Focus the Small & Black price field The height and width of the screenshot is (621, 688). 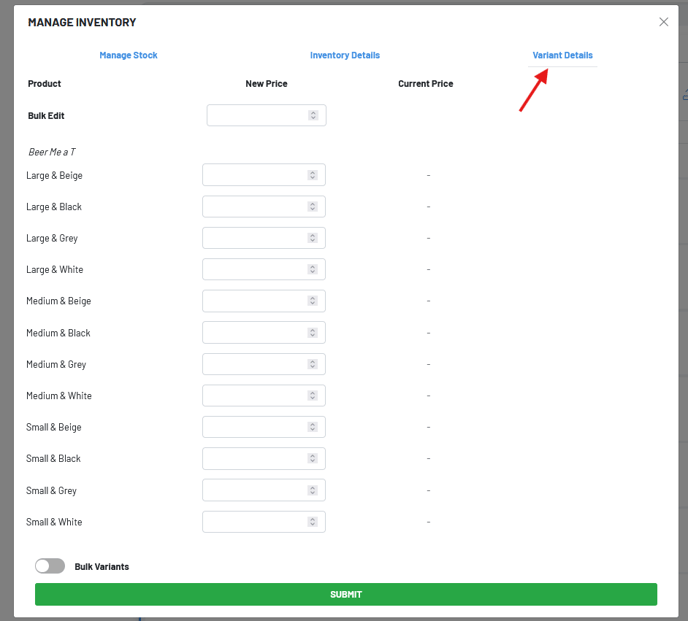click(x=264, y=458)
